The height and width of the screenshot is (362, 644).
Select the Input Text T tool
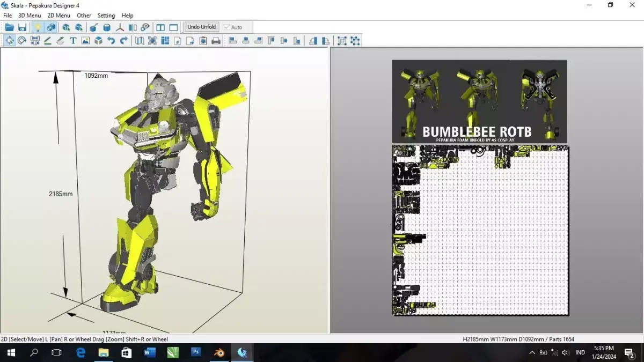tap(73, 40)
